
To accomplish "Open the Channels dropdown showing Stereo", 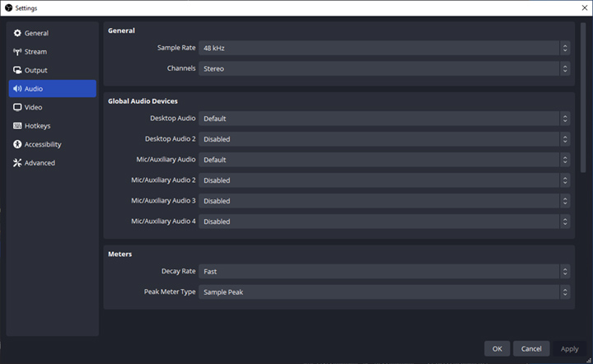I will (385, 69).
